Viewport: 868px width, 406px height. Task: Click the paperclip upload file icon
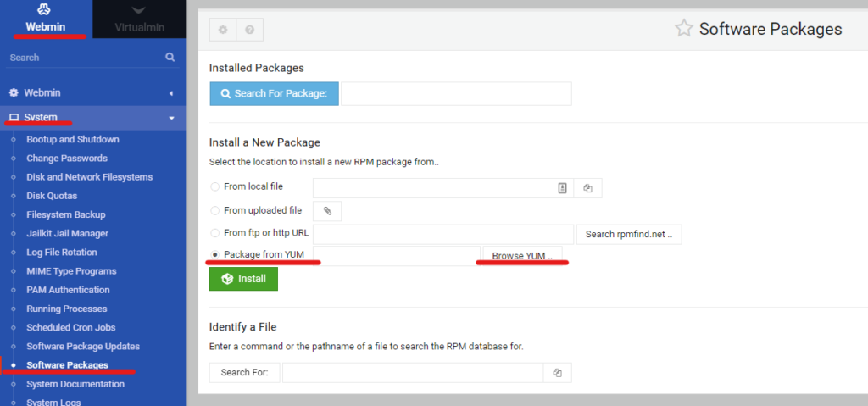click(x=327, y=211)
